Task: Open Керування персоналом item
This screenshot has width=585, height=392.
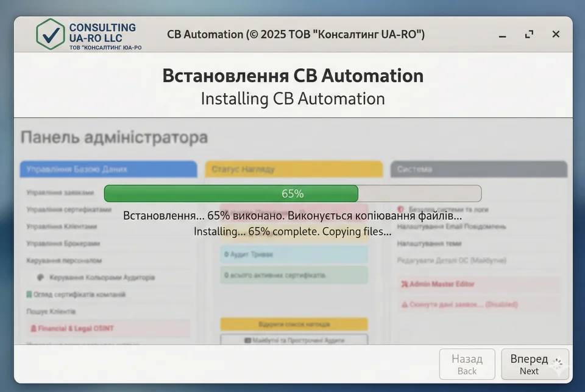Action: click(x=64, y=260)
